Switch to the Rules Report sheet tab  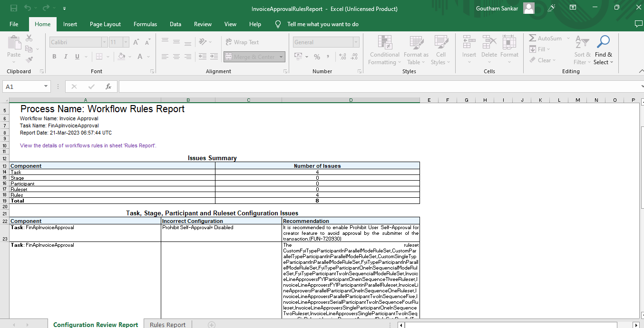(x=167, y=324)
